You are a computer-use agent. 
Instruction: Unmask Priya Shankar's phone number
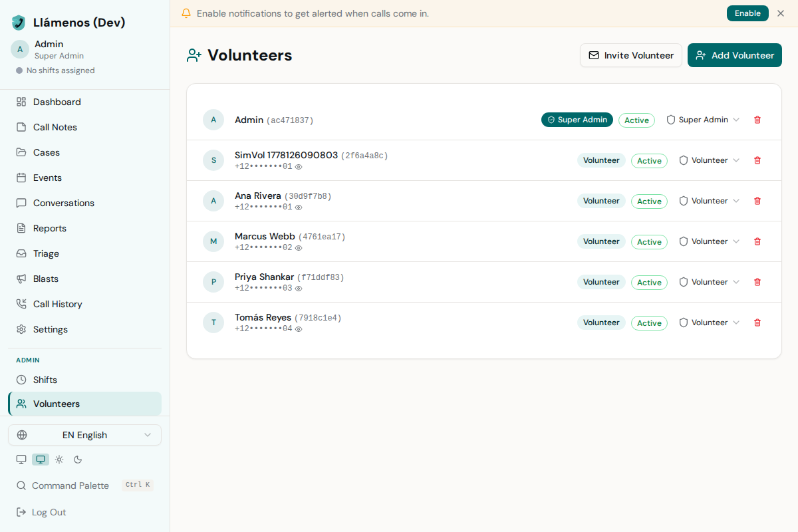tap(299, 289)
